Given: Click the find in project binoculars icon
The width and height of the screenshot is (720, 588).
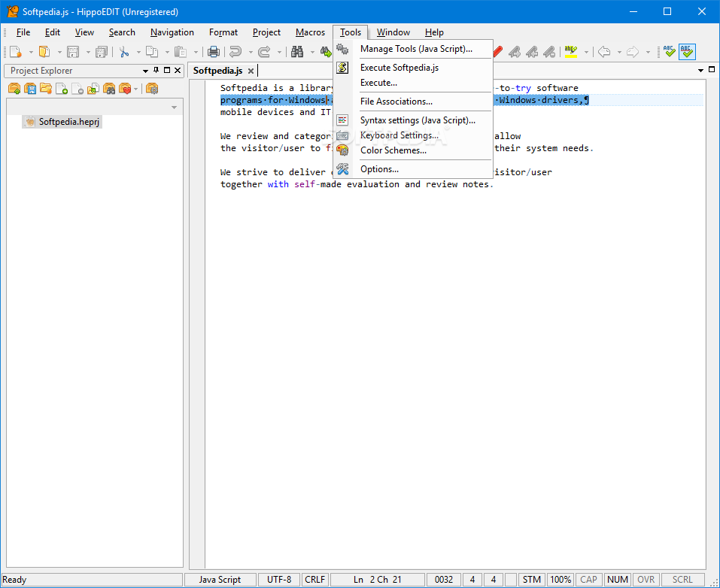Looking at the screenshot, I should tap(109, 88).
